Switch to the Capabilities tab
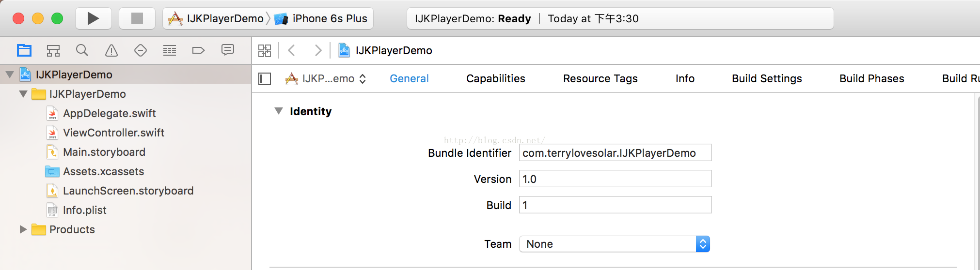The height and width of the screenshot is (270, 980). click(496, 78)
